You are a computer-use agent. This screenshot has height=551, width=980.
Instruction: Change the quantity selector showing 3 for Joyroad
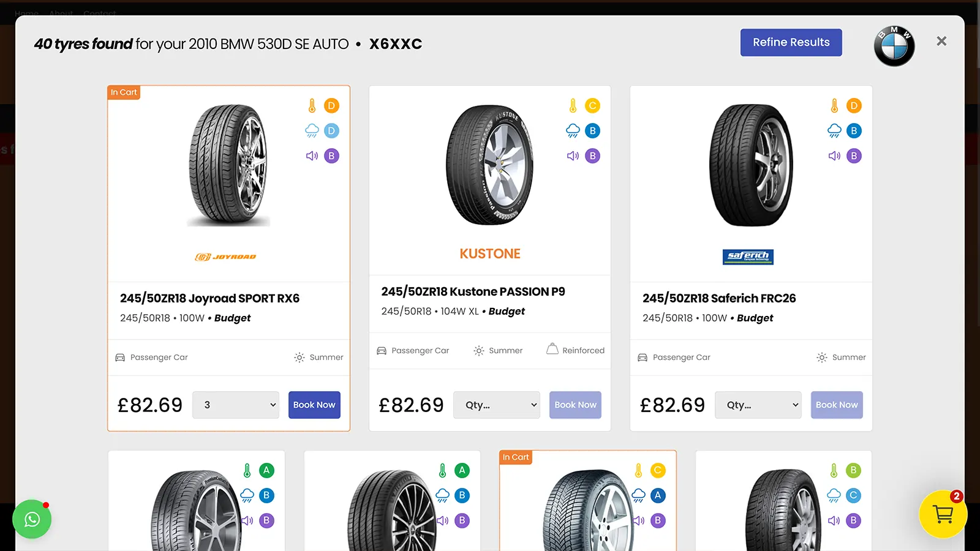(x=235, y=405)
